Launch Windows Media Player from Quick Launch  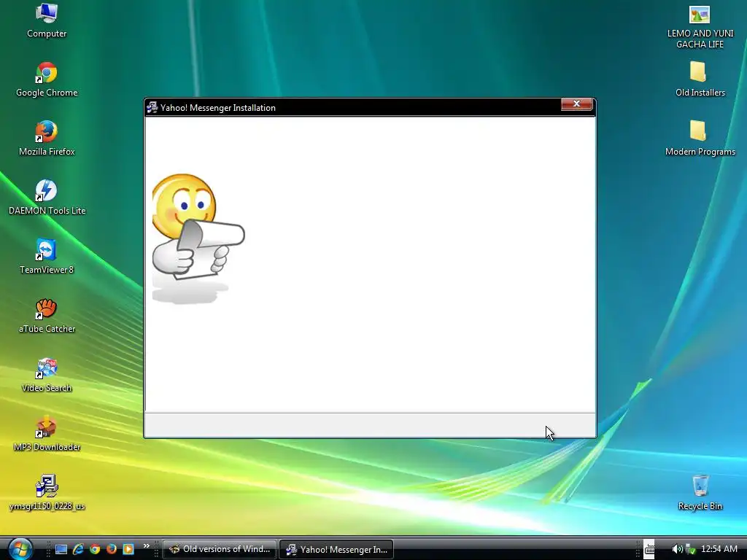(x=128, y=549)
